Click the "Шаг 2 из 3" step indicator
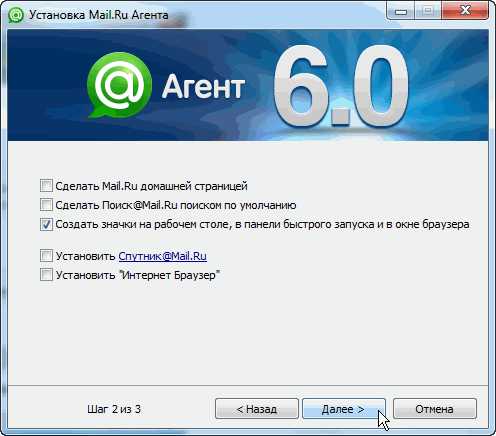The height and width of the screenshot is (436, 496). pos(114,409)
